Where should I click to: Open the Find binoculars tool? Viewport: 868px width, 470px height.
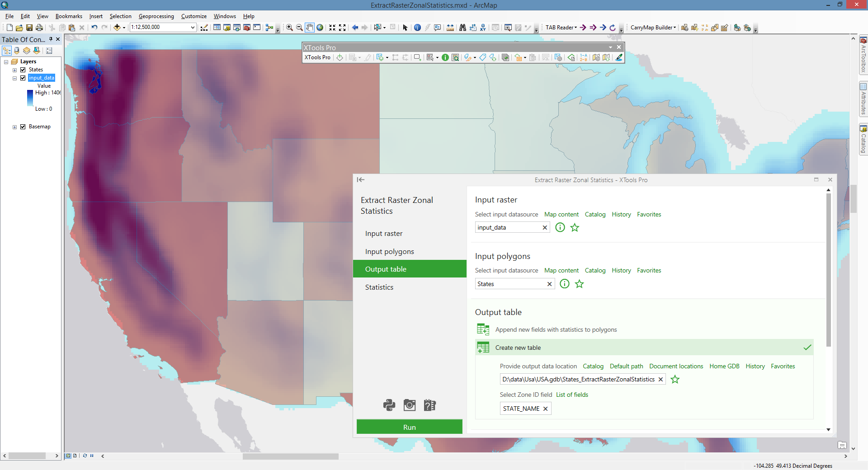[462, 28]
